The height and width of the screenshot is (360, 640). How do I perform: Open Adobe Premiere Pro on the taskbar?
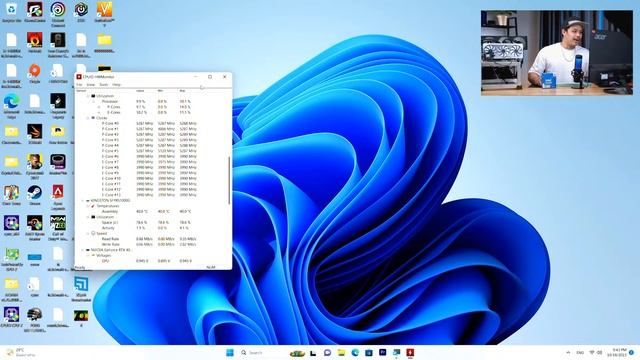(x=382, y=352)
